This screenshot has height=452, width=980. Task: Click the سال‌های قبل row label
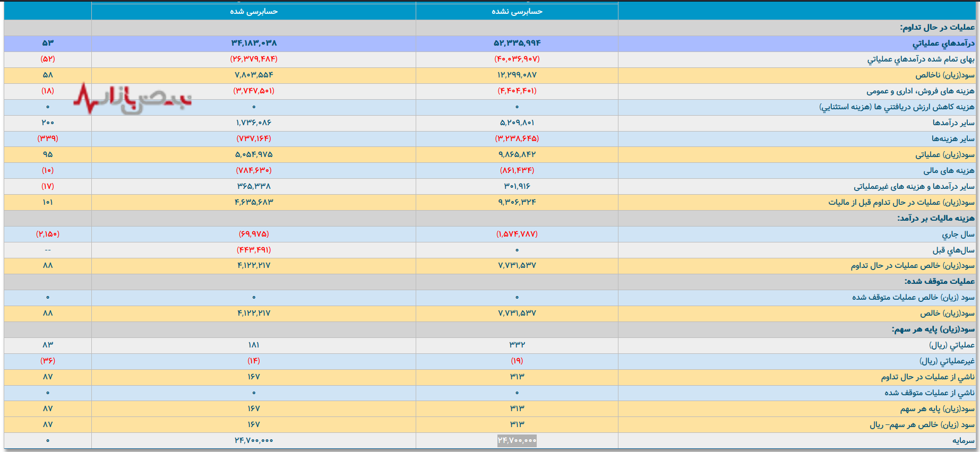(x=953, y=250)
